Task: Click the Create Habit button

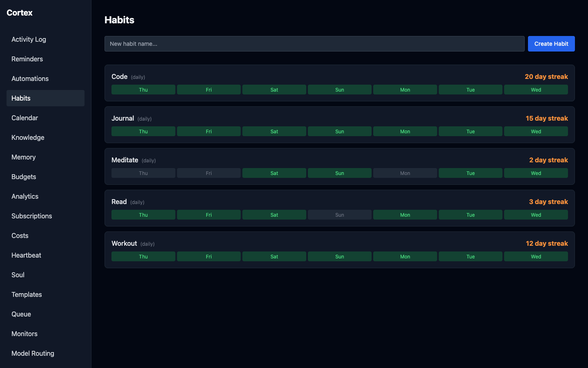Action: point(551,43)
